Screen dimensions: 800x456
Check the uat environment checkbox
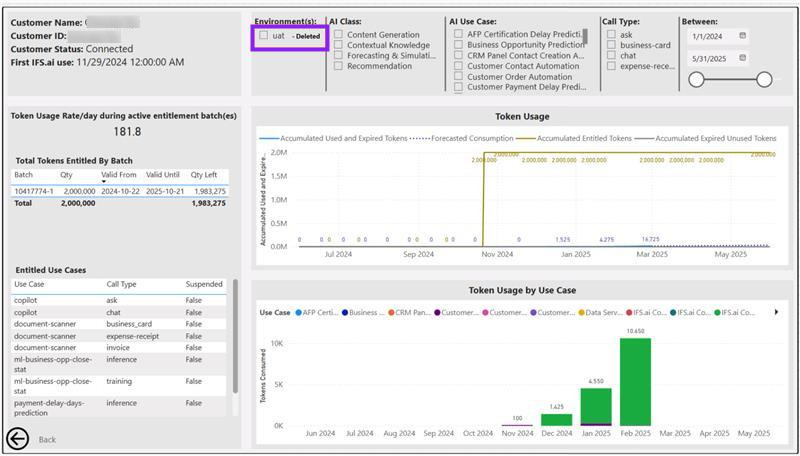[x=264, y=35]
